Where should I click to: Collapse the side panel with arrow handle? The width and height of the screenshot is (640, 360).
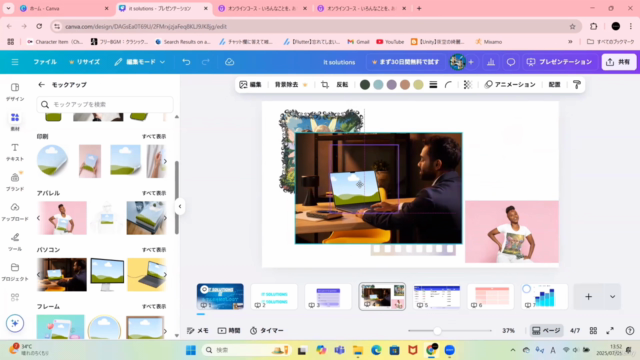pos(180,207)
